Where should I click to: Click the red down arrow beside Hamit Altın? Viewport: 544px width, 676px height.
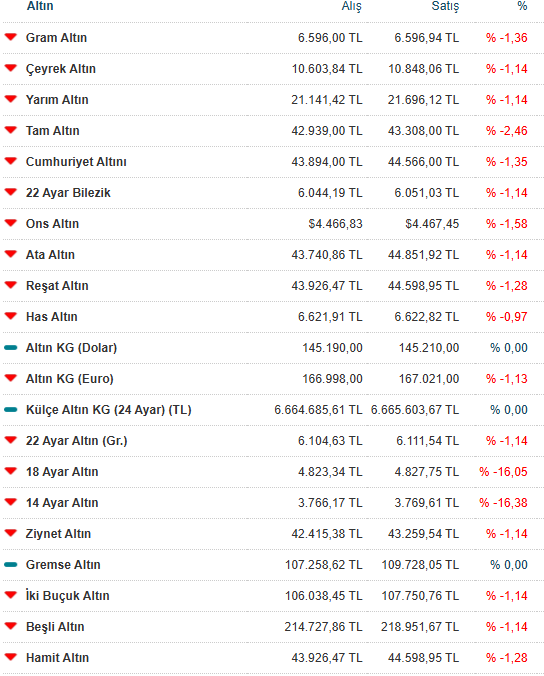pyautogui.click(x=10, y=657)
